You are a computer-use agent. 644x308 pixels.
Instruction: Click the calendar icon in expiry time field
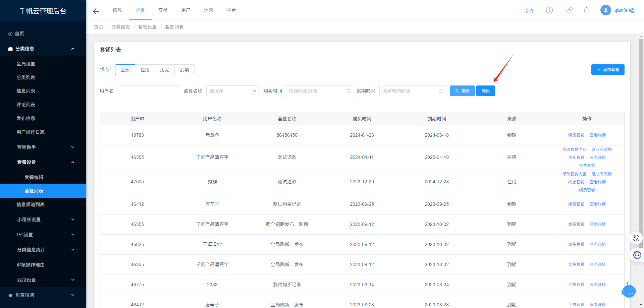441,91
